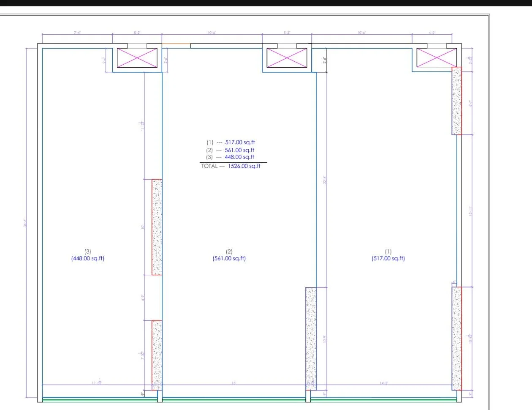Select hatched column between areas 2 and 1
The width and height of the screenshot is (532, 410).
coord(311,338)
